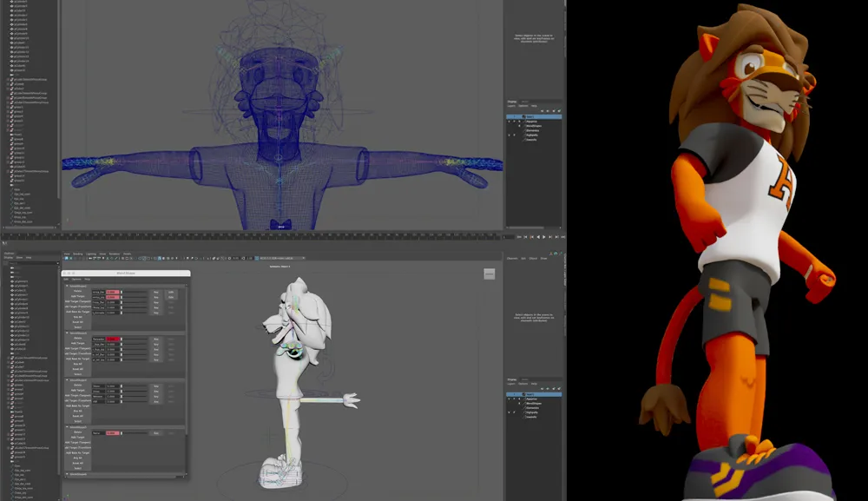The image size is (868, 501).
Task: Toggle visibility of the Elements layer
Action: [x=510, y=130]
